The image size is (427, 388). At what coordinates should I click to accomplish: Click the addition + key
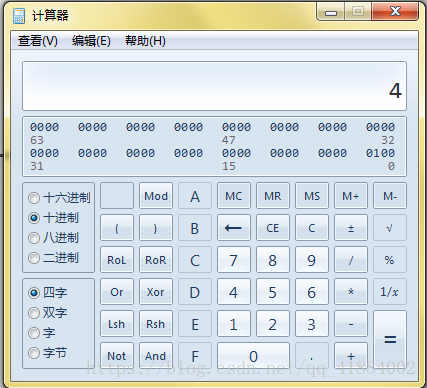[351, 356]
